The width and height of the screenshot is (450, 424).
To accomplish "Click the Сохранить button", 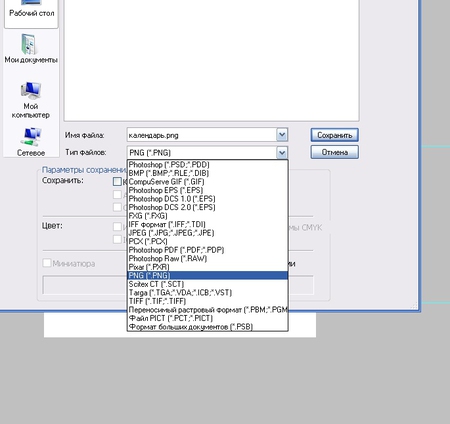I will pyautogui.click(x=335, y=135).
